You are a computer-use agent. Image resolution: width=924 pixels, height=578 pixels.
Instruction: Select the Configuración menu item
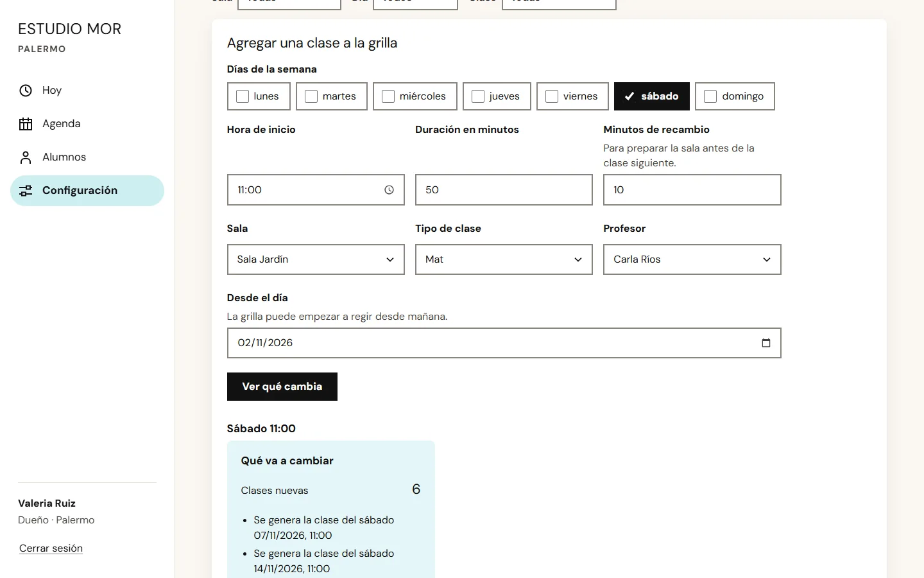87,191
